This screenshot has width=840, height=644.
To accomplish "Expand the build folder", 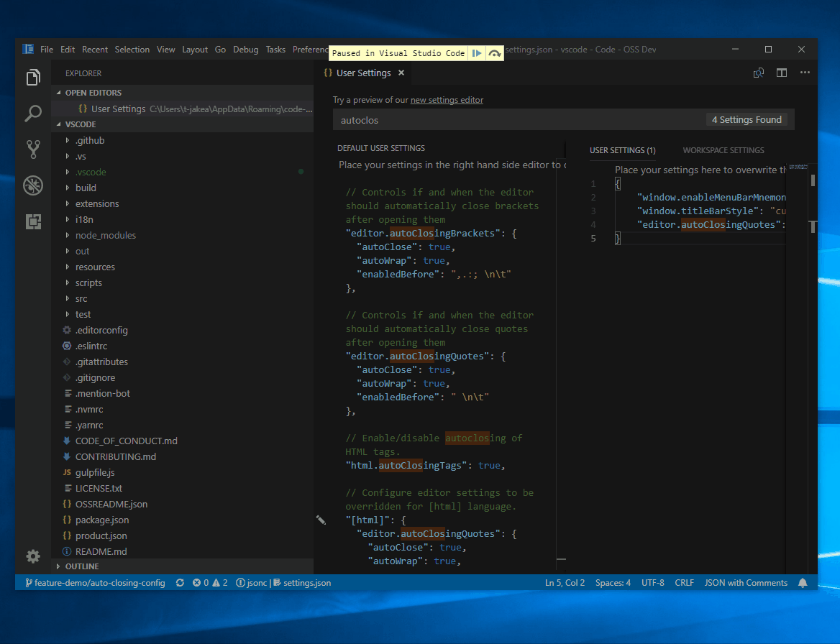I will (x=182, y=188).
